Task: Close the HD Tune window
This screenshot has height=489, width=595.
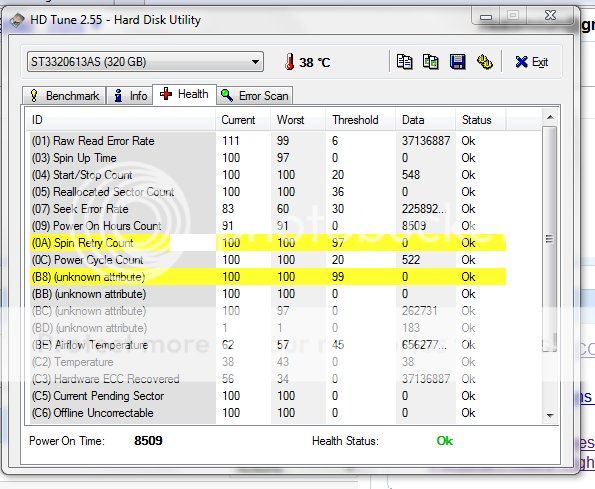Action: tap(550, 16)
